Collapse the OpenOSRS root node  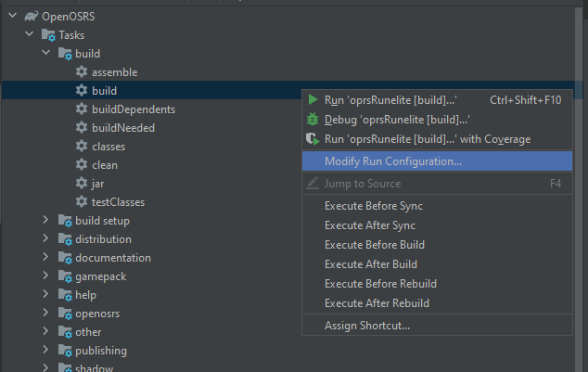coord(13,16)
